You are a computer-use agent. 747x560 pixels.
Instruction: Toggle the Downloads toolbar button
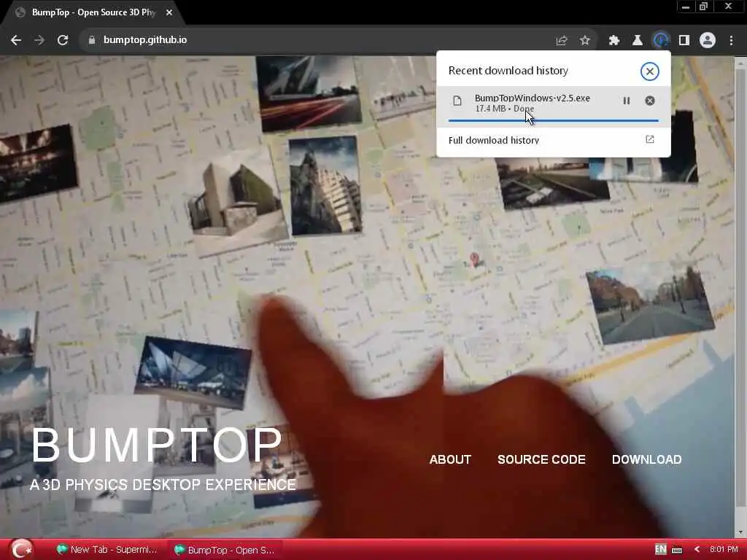[660, 41]
